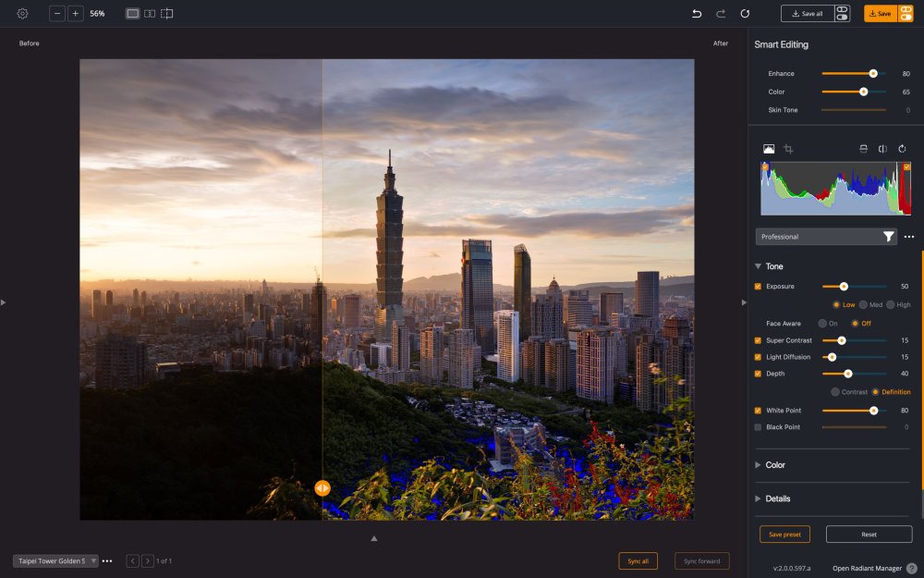Enable the Black Point checkbox

(758, 427)
